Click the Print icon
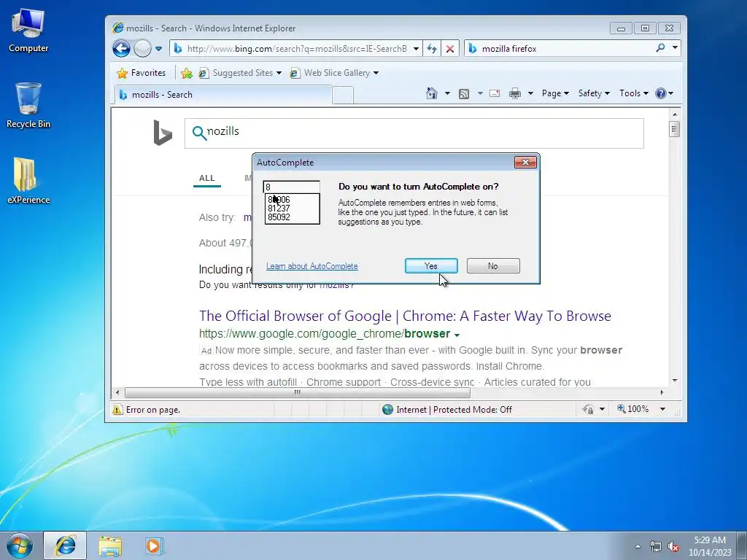The image size is (747, 560). (x=515, y=93)
